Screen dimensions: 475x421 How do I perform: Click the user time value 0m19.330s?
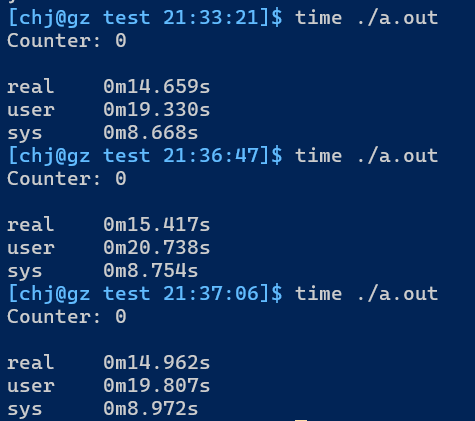pyautogui.click(x=157, y=109)
